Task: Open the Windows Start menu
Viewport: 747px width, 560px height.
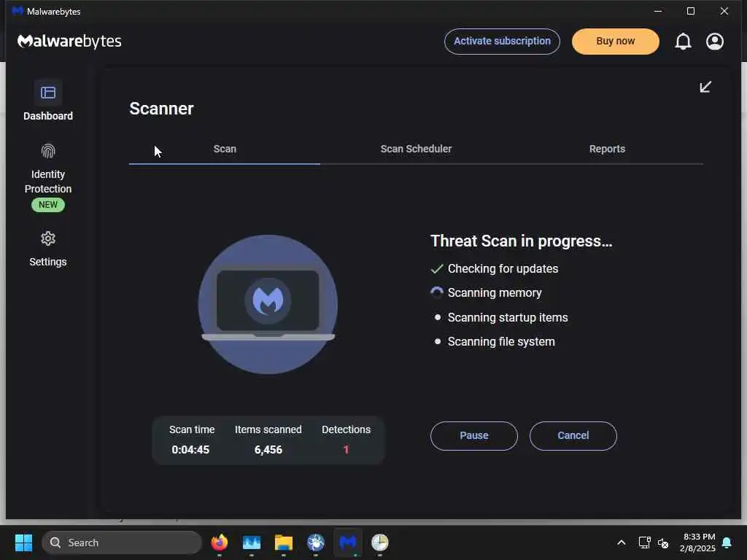Action: click(23, 542)
